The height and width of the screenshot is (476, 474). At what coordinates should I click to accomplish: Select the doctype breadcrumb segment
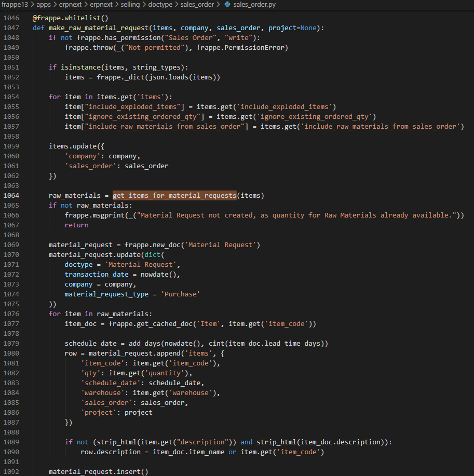160,5
